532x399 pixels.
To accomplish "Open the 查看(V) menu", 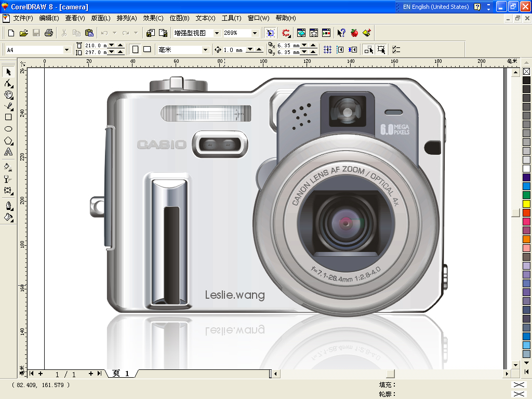I will pyautogui.click(x=75, y=18).
